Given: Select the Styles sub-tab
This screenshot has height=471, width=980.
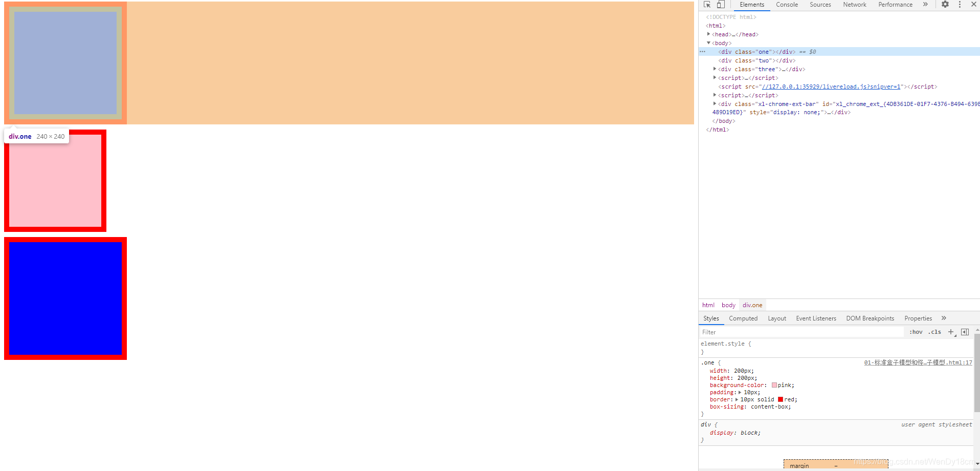Looking at the screenshot, I should pyautogui.click(x=711, y=318).
